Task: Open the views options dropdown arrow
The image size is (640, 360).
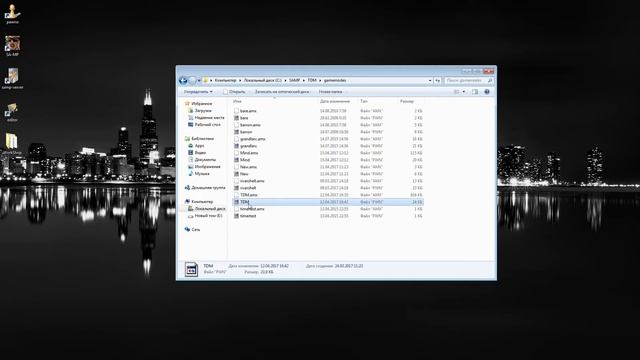Action: (x=464, y=92)
